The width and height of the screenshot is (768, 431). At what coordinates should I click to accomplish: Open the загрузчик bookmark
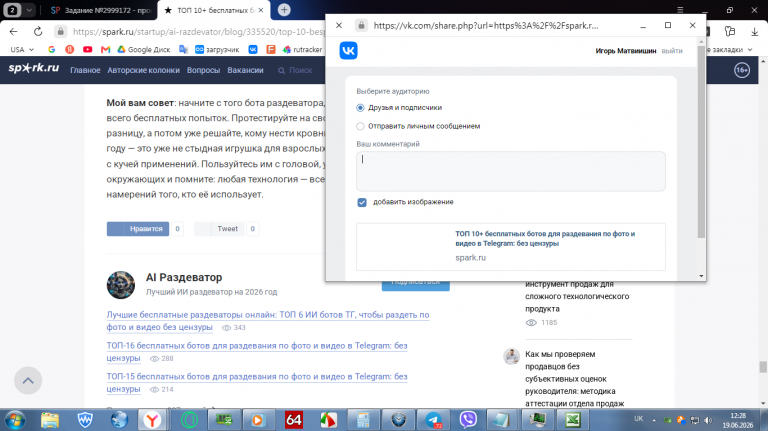[x=217, y=49]
